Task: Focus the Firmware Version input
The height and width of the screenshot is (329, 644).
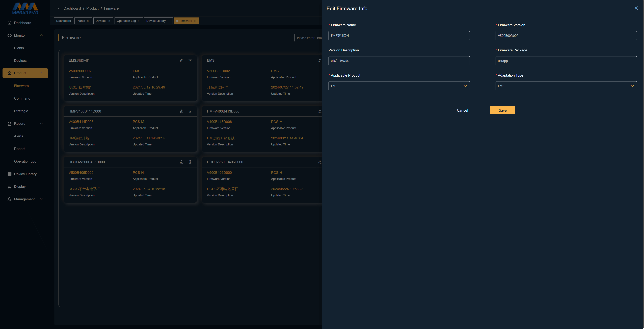Action: (x=566, y=36)
